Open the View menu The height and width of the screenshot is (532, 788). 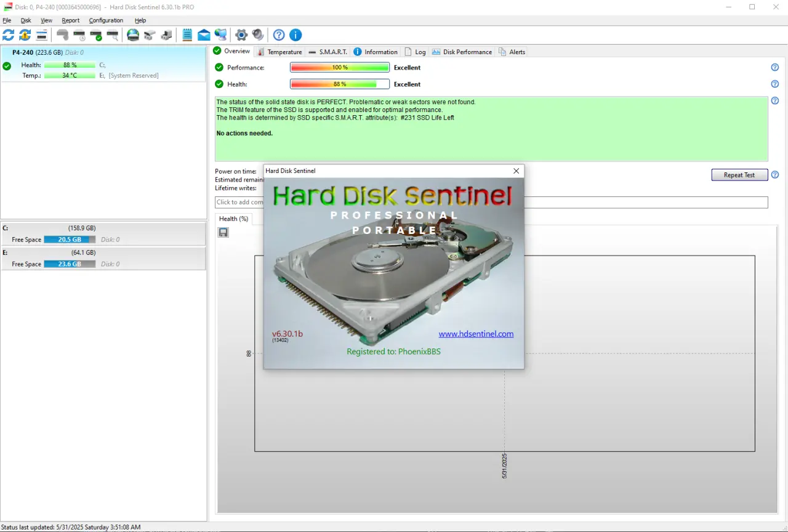click(46, 20)
